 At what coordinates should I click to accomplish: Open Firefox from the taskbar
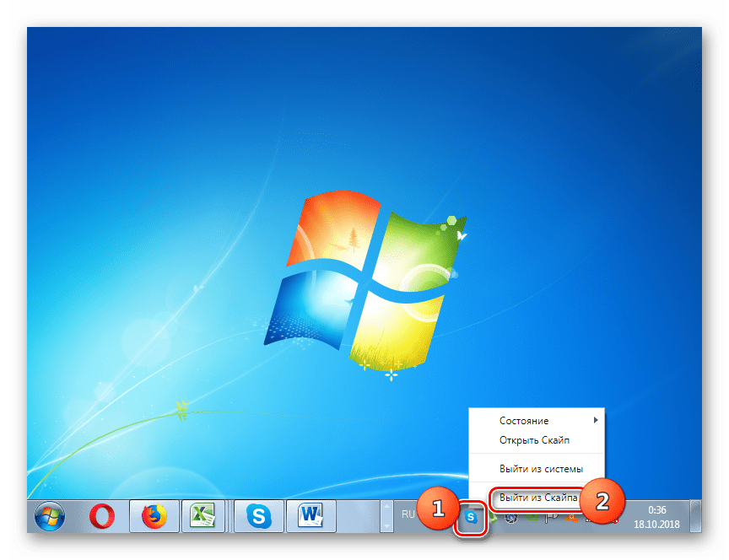click(x=154, y=516)
